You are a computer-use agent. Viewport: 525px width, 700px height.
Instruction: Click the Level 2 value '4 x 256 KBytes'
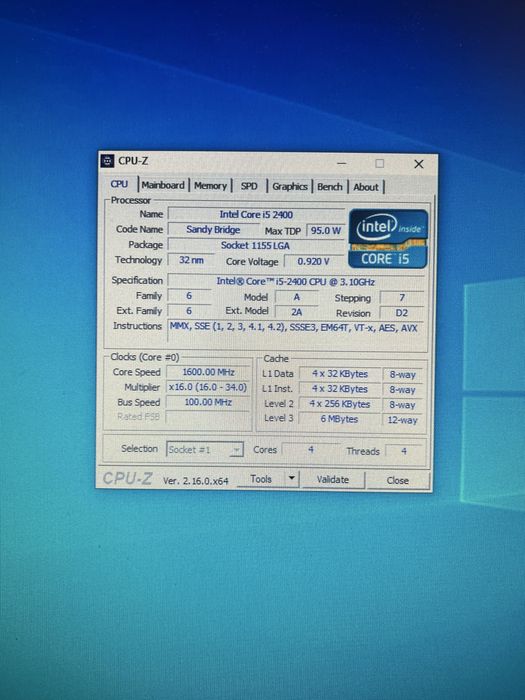340,404
